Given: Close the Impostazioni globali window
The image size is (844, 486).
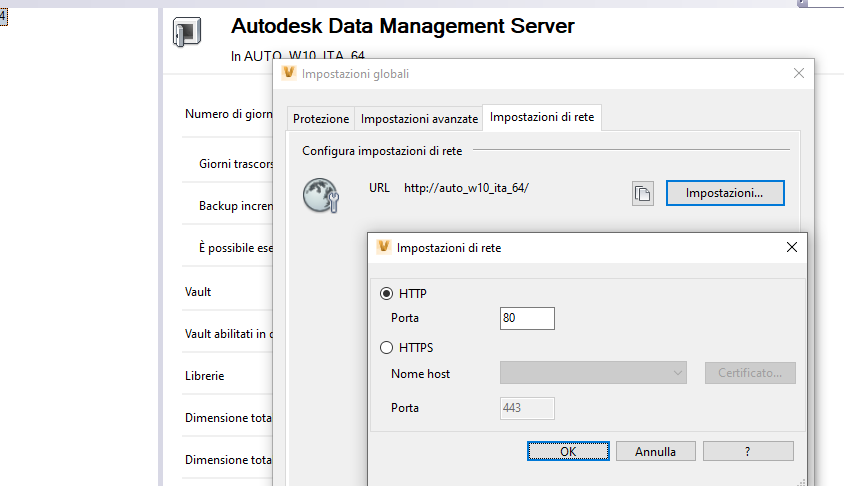Looking at the screenshot, I should tap(798, 73).
